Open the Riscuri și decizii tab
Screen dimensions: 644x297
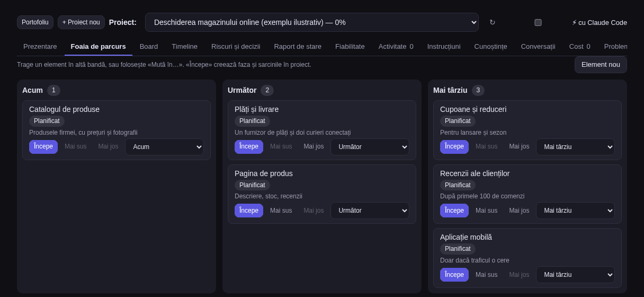(236, 46)
